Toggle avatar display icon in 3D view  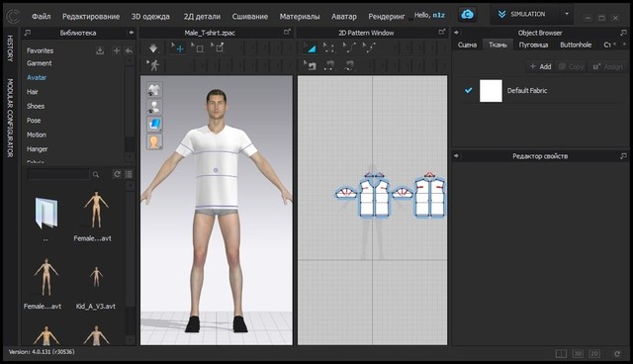pyautogui.click(x=154, y=107)
